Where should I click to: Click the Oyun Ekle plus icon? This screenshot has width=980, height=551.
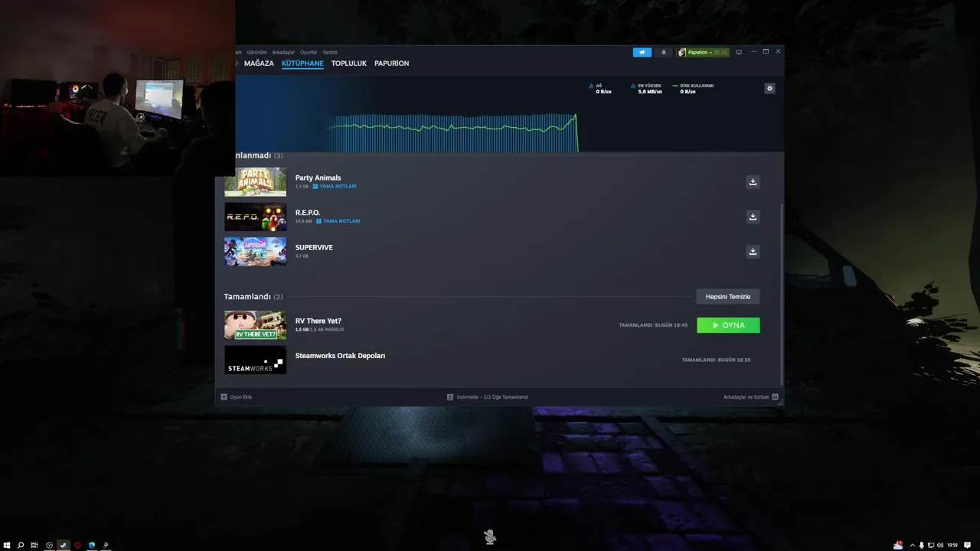coord(224,397)
